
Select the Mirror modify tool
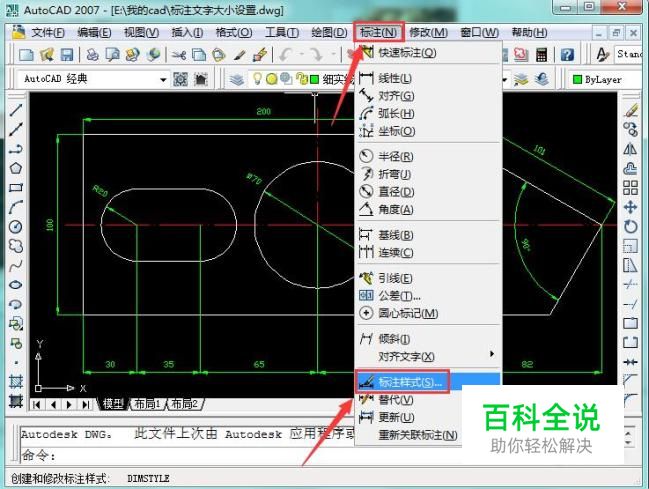click(630, 149)
